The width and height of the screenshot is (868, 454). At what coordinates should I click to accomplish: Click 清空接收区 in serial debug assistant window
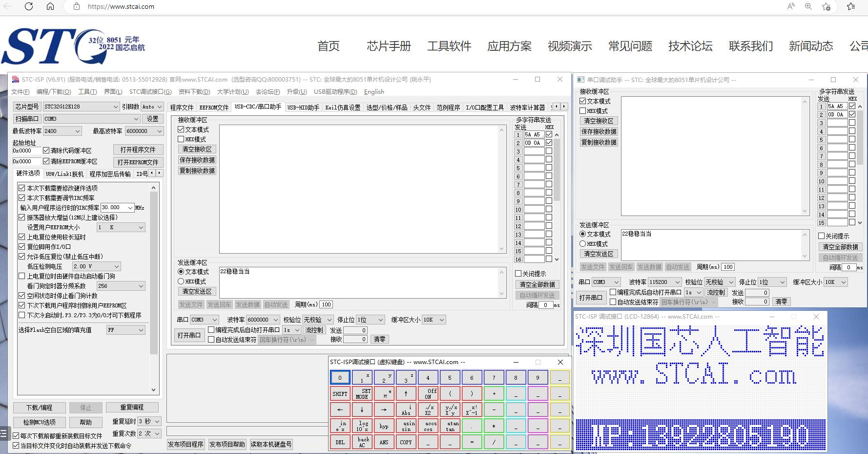tap(599, 121)
